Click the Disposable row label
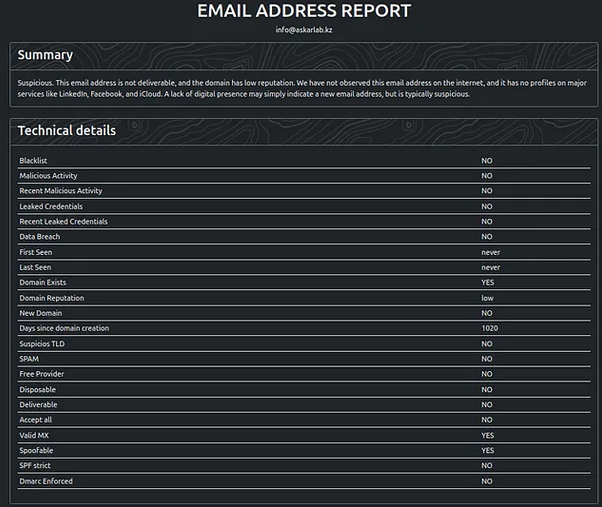Viewport: 602px width, 507px height. [38, 389]
